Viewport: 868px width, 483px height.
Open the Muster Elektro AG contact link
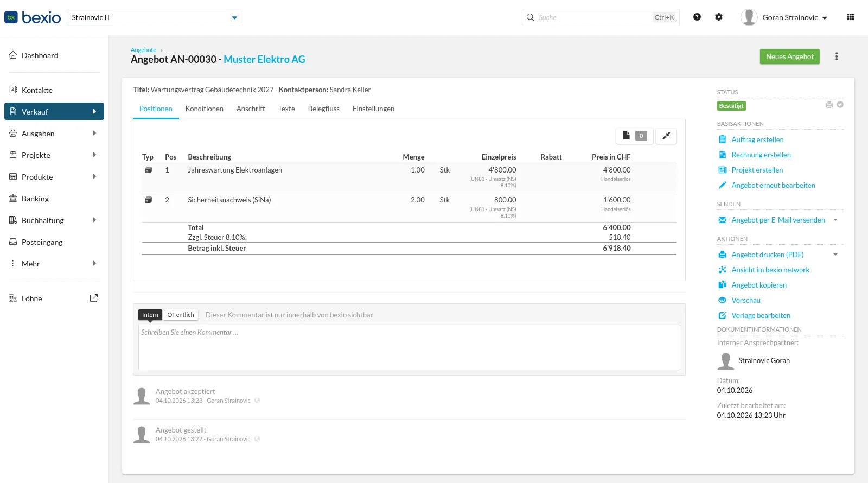click(x=264, y=59)
